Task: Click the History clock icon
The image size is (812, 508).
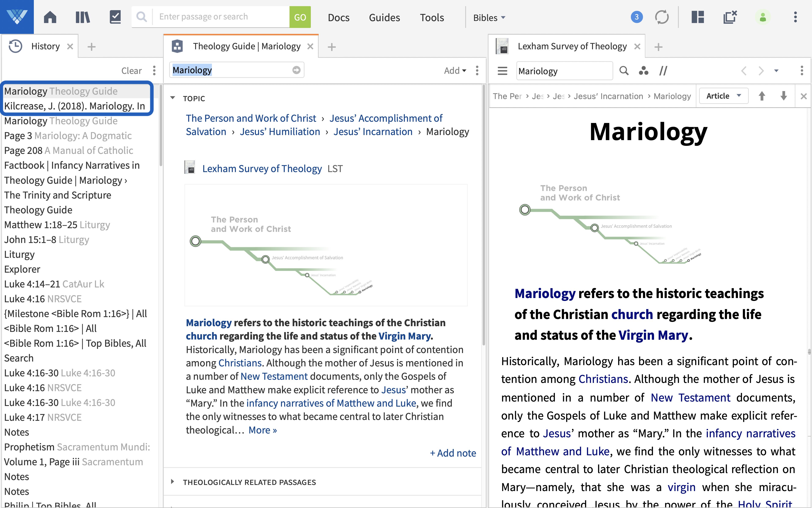Action: [15, 46]
